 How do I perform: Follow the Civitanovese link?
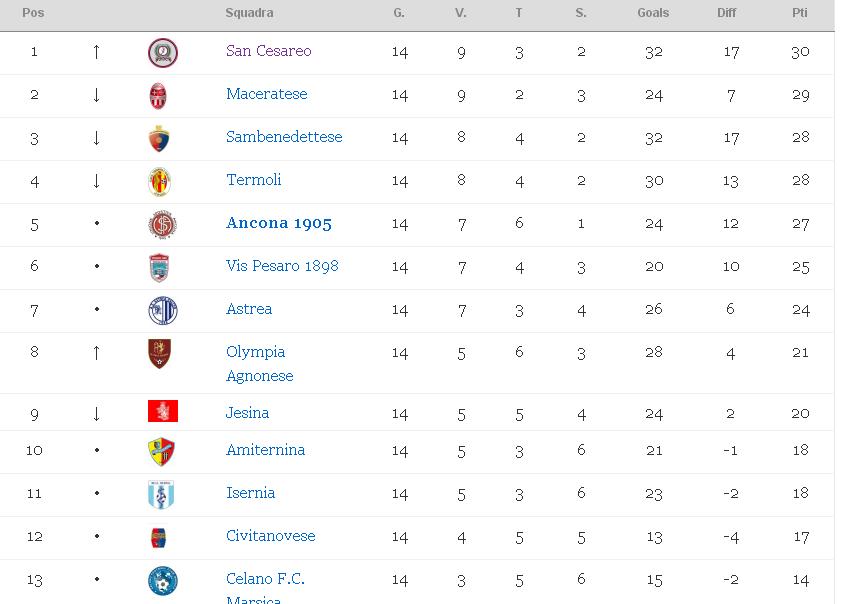[271, 536]
